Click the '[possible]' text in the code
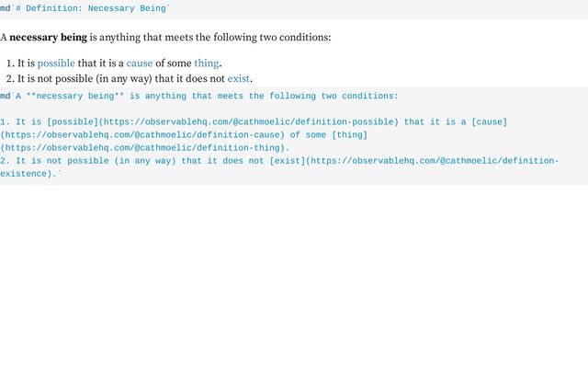This screenshot has width=588, height=368. click(73, 121)
